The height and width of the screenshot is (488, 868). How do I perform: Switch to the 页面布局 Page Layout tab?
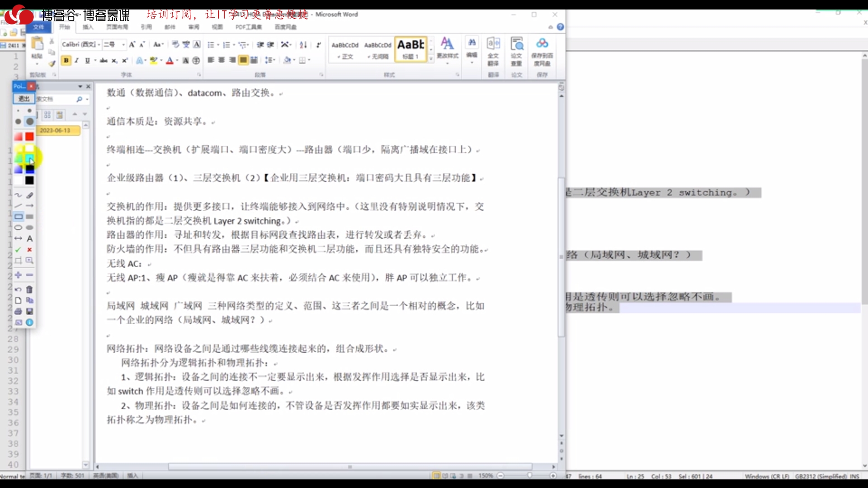coord(117,27)
